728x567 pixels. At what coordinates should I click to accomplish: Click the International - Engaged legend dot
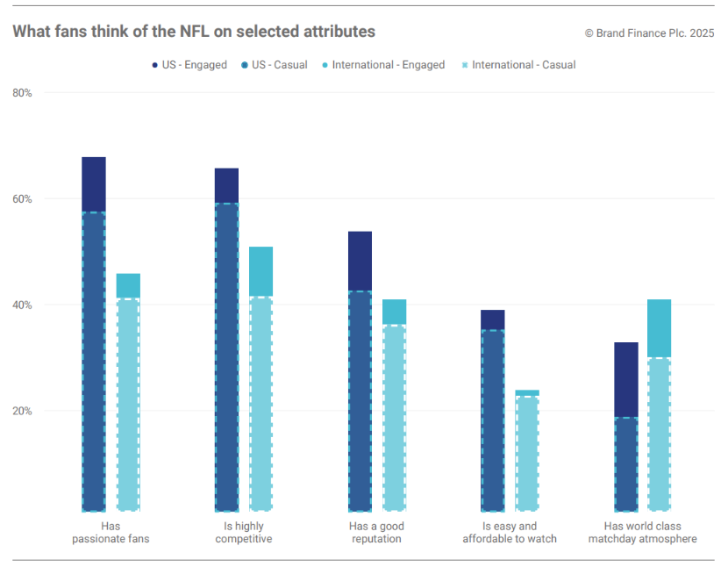pyautogui.click(x=325, y=65)
